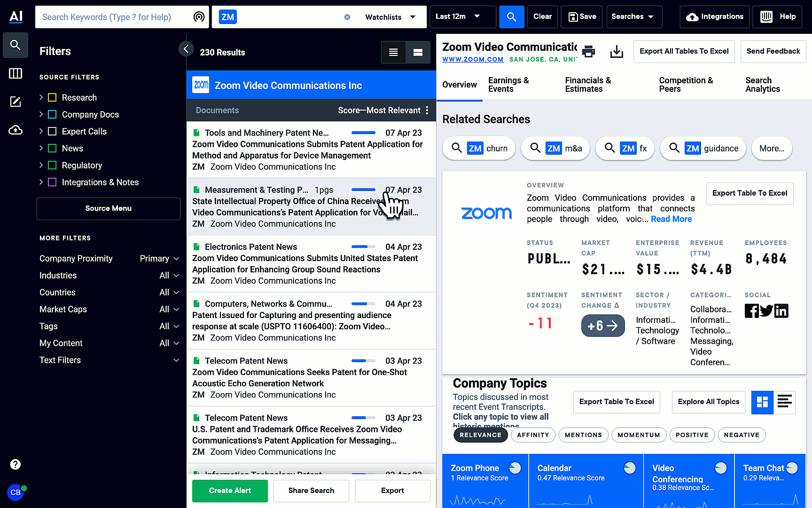812x508 pixels.
Task: Expand the Research source tree arrow
Action: click(x=41, y=97)
